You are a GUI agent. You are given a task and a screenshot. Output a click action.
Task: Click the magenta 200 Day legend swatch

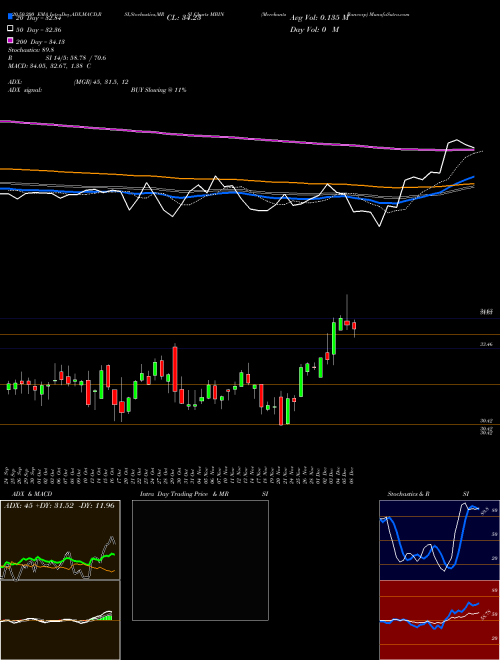10,41
